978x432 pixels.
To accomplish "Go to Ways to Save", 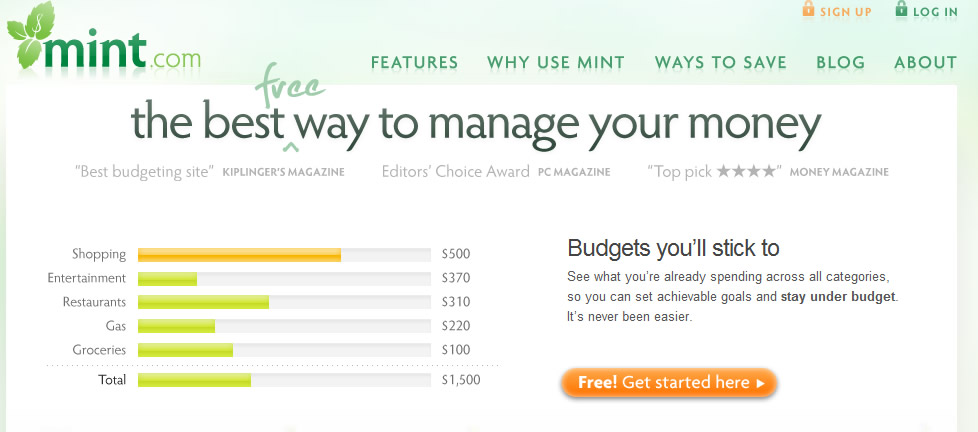I will coord(720,63).
